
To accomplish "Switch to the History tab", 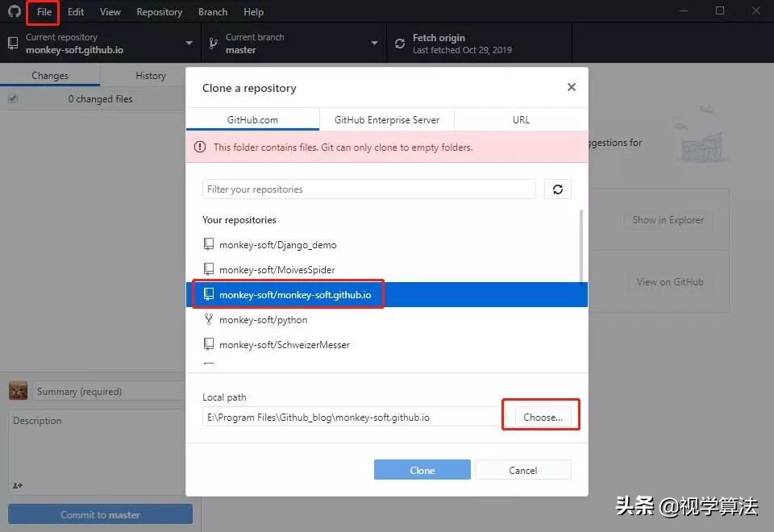I will [150, 75].
